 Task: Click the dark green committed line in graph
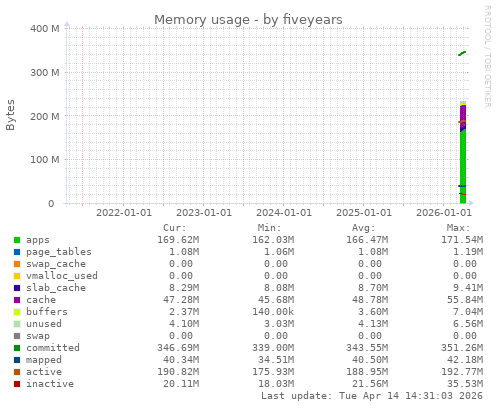[462, 53]
